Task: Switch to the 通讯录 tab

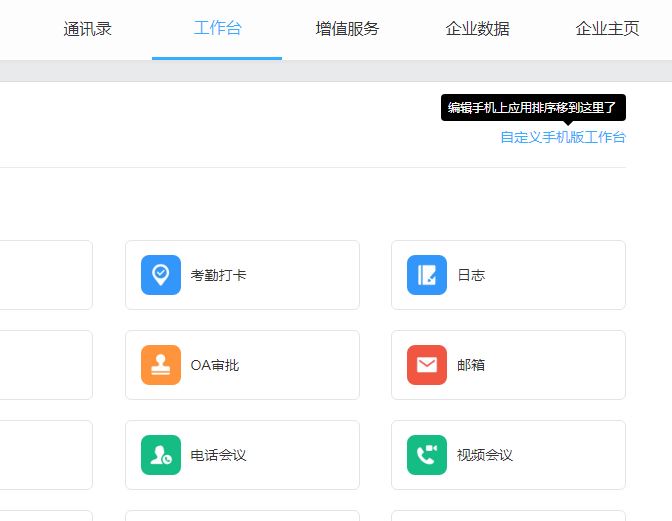Action: tap(87, 29)
